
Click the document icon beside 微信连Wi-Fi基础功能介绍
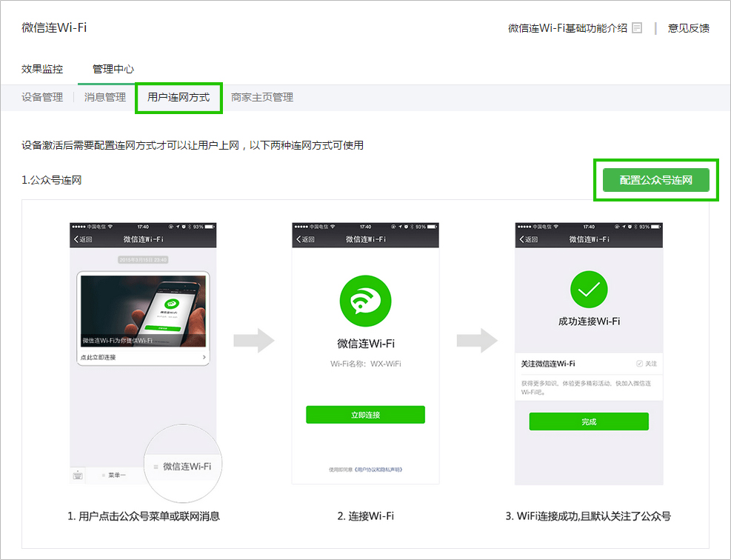637,28
